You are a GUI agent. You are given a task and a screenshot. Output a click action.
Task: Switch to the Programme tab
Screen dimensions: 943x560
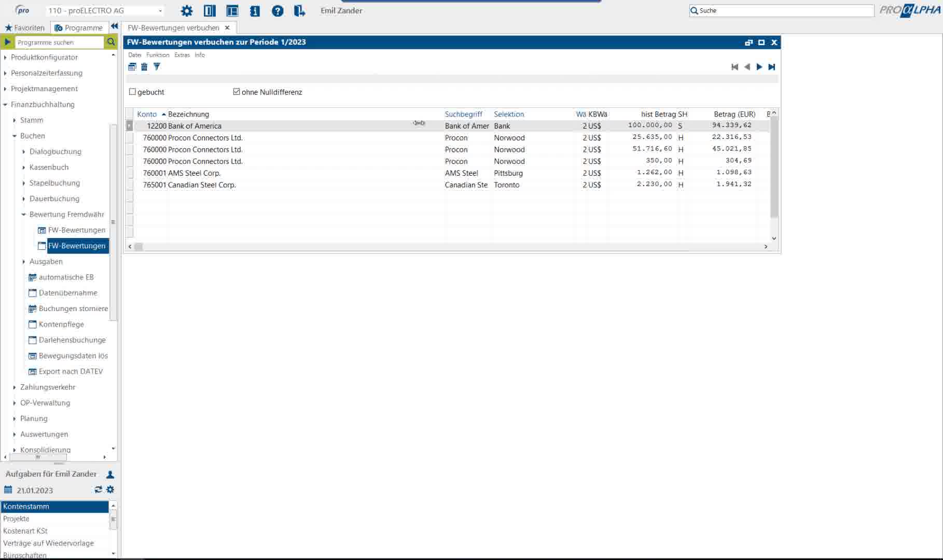79,27
